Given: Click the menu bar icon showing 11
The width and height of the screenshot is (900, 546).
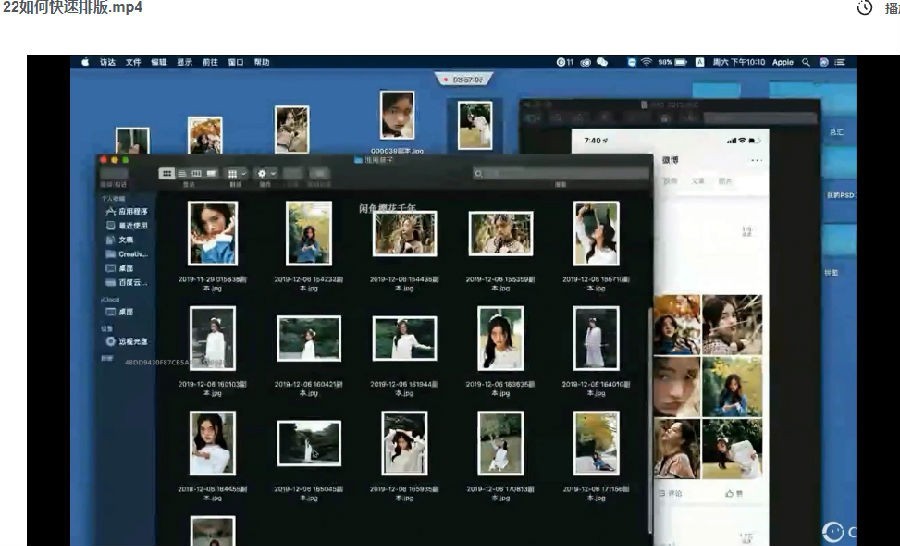Looking at the screenshot, I should [565, 62].
